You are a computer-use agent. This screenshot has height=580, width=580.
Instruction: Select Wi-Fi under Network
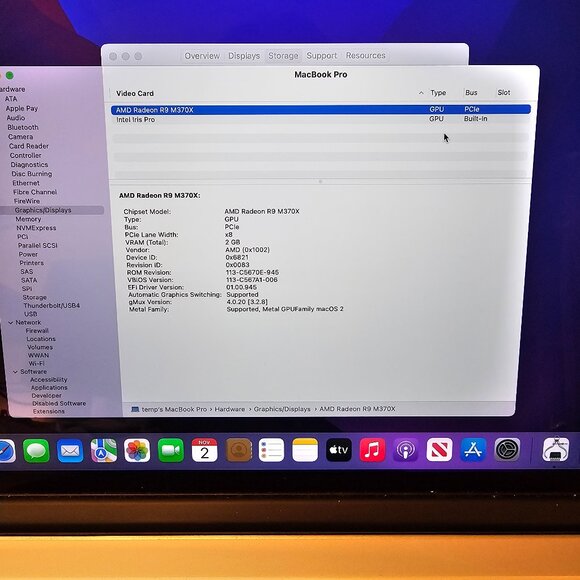(36, 363)
